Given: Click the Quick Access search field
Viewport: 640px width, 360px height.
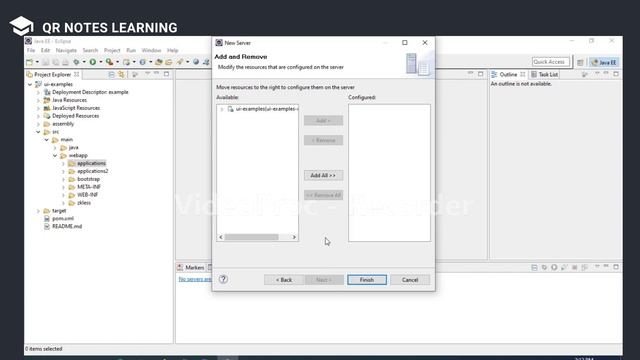Looking at the screenshot, I should tap(551, 62).
